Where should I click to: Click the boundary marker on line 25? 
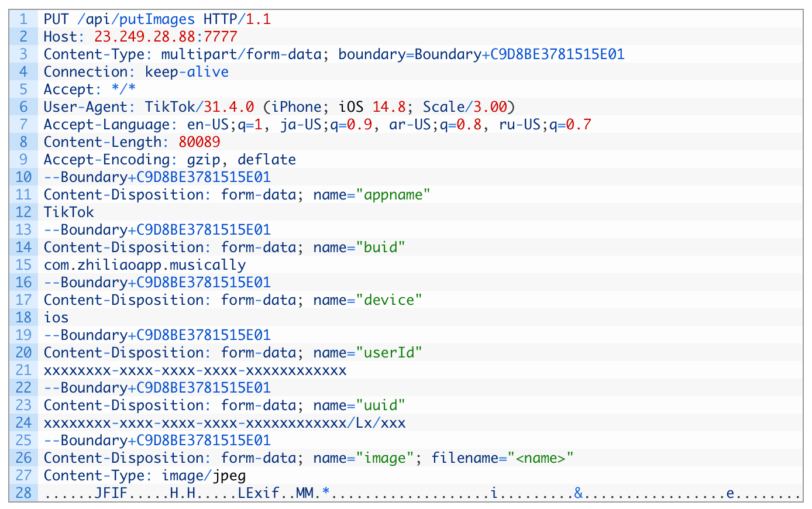pyautogui.click(x=157, y=441)
